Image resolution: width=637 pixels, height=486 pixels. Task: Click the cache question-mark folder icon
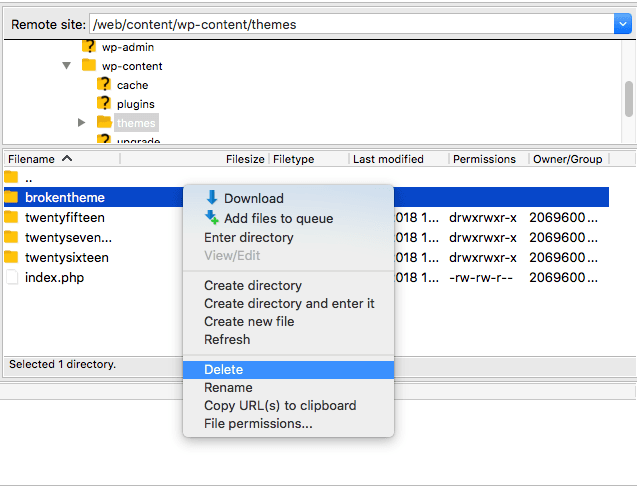coord(104,84)
